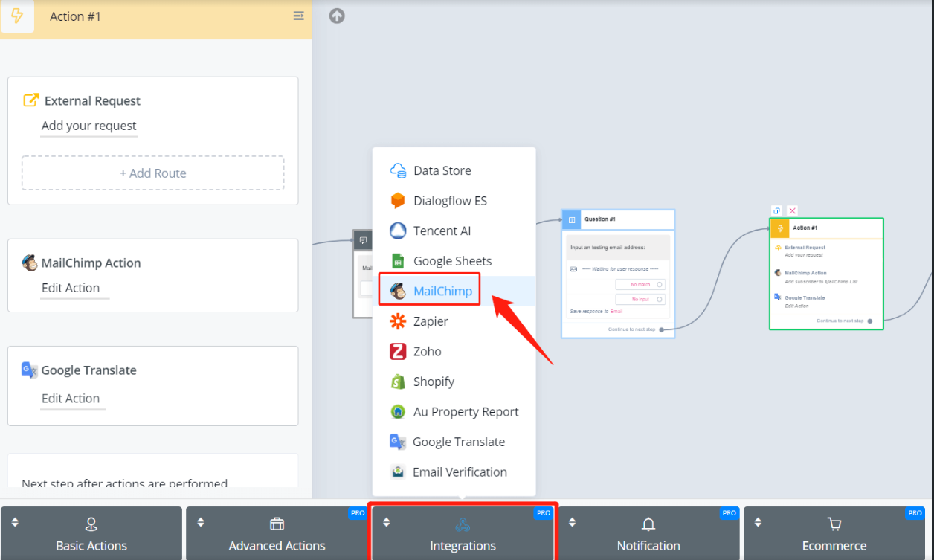Screen dimensions: 934x560
Task: Click the up-arrow icon on the canvas
Action: click(337, 16)
